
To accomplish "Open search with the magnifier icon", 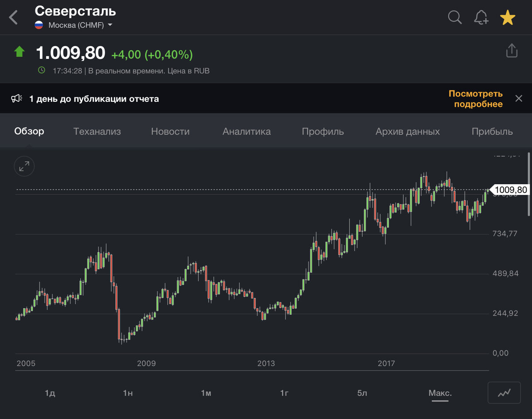I will point(455,18).
